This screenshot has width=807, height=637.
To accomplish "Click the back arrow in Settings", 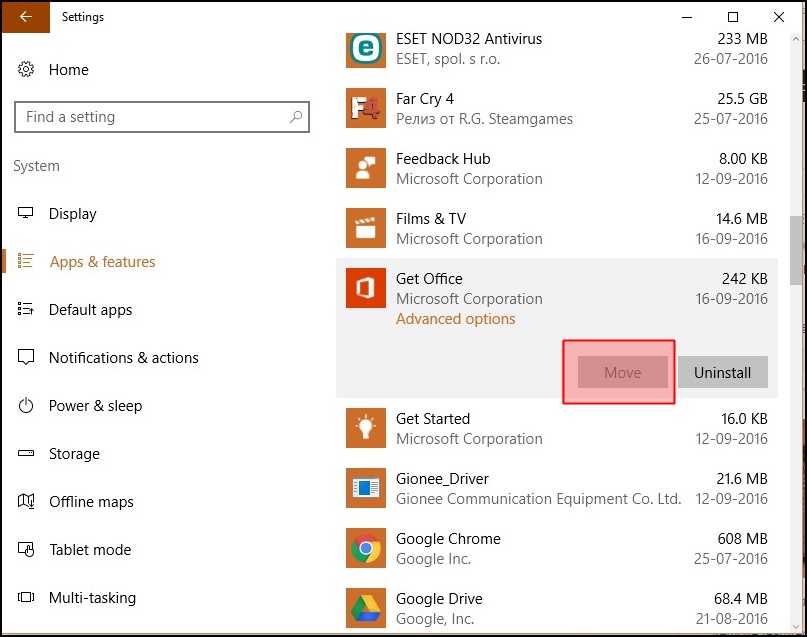I will click(x=25, y=16).
